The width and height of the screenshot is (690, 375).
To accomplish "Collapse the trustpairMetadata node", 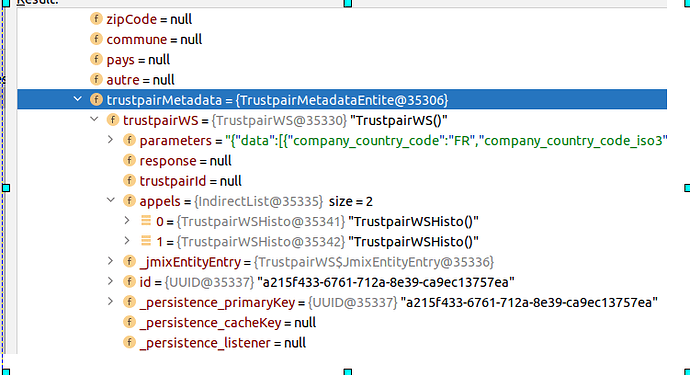I will click(x=78, y=99).
